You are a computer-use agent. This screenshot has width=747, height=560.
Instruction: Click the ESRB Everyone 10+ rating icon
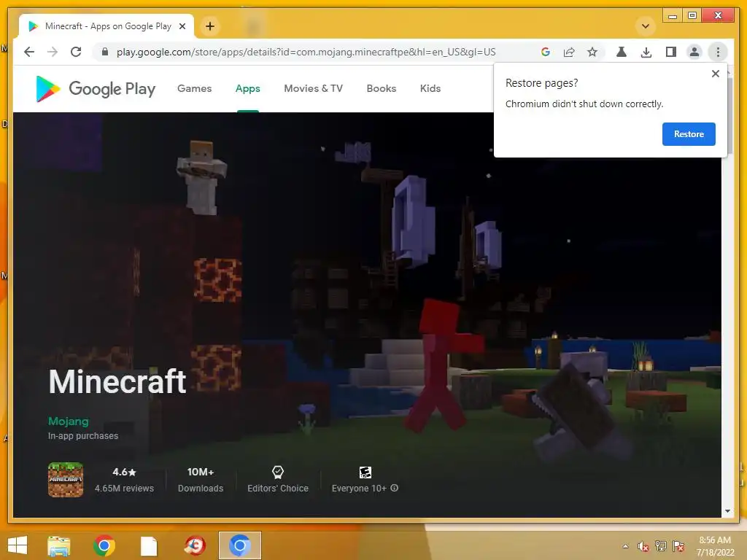click(365, 472)
